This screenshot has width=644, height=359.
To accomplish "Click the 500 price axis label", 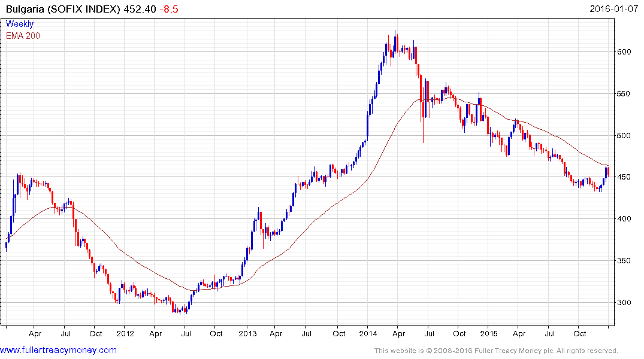I will tap(624, 135).
